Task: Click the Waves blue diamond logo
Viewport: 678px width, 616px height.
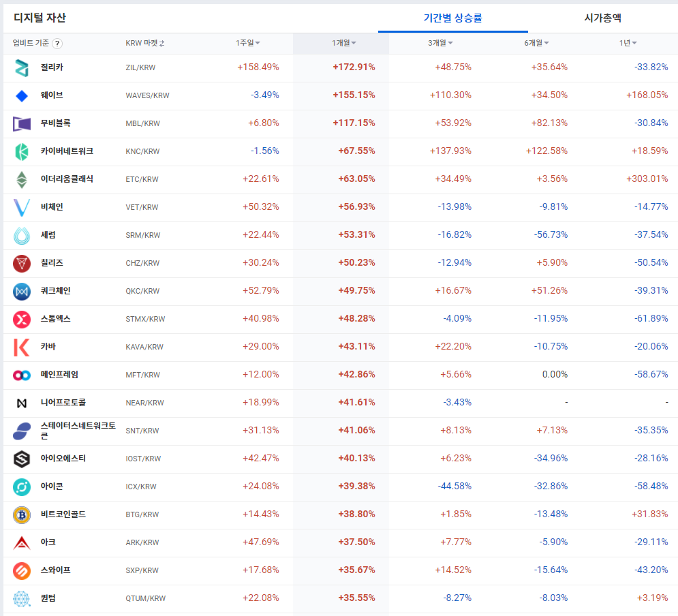Action: [x=22, y=95]
